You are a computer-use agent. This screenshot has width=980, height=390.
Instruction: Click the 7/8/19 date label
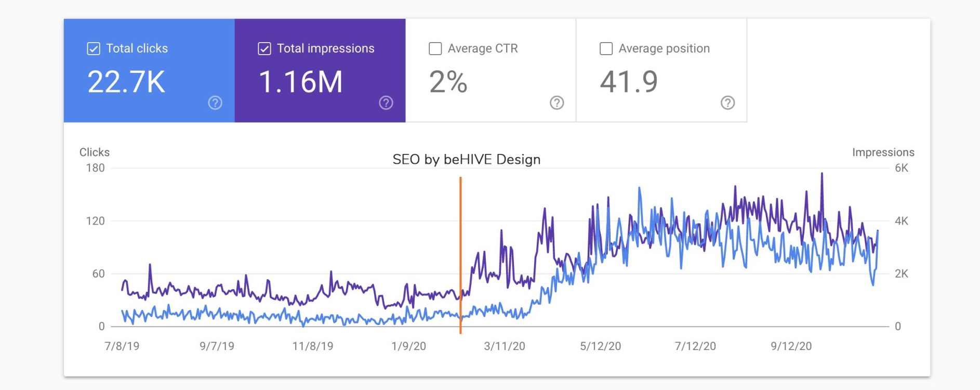point(122,346)
